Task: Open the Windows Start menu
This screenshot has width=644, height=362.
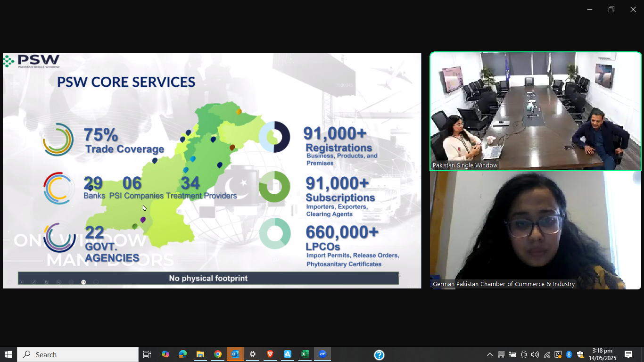Action: point(8,354)
